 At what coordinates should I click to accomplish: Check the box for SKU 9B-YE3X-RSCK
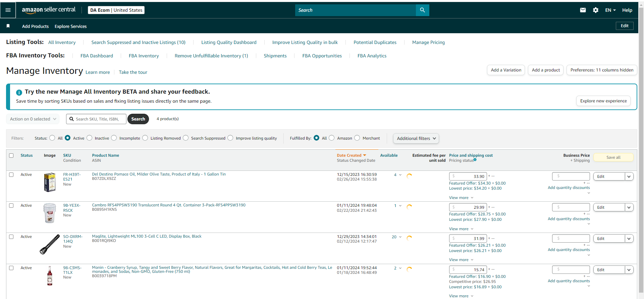point(11,205)
